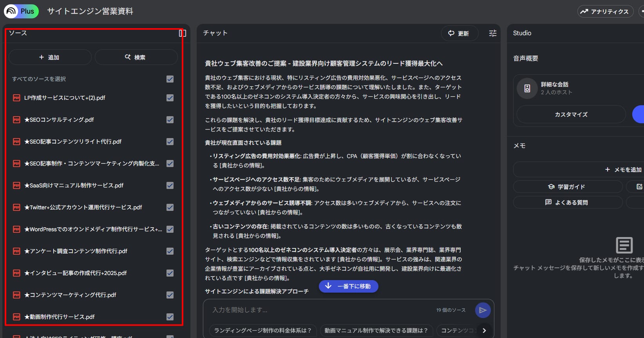Click PDF icon of ★Twitter+公式アカウント運用代行サービス.pdf

[16, 207]
